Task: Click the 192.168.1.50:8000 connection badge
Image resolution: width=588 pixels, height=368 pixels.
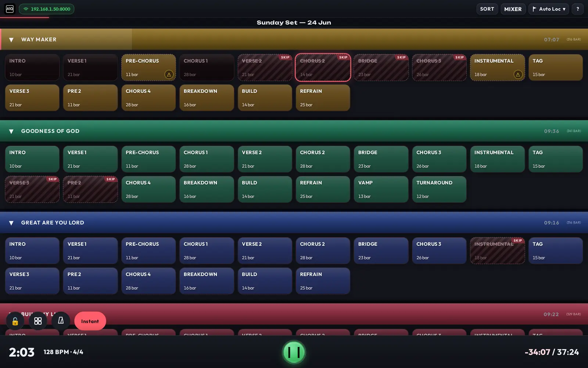Action: (47, 9)
